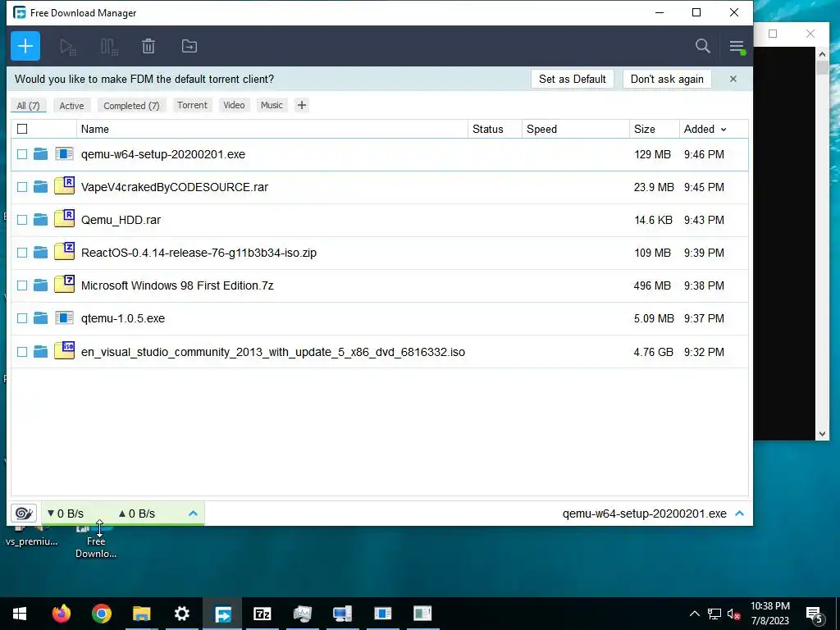The height and width of the screenshot is (630, 840).
Task: Open folder for visual studio iso
Action: [x=40, y=352]
